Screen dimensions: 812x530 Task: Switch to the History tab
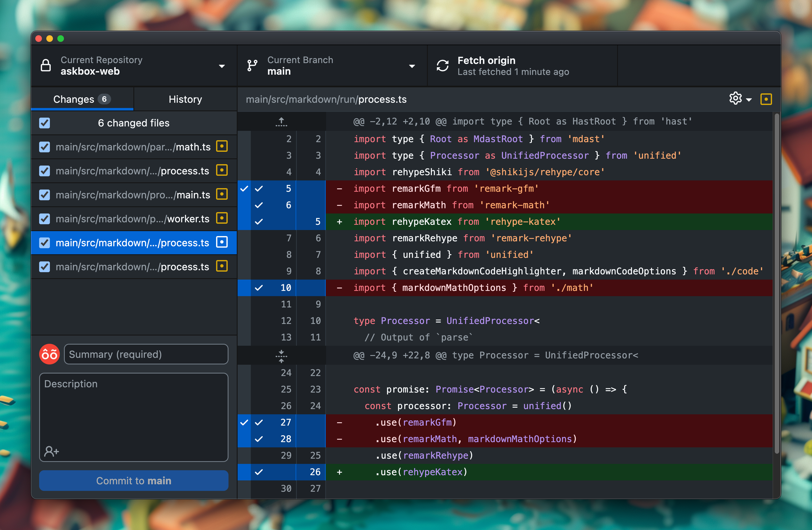point(185,99)
